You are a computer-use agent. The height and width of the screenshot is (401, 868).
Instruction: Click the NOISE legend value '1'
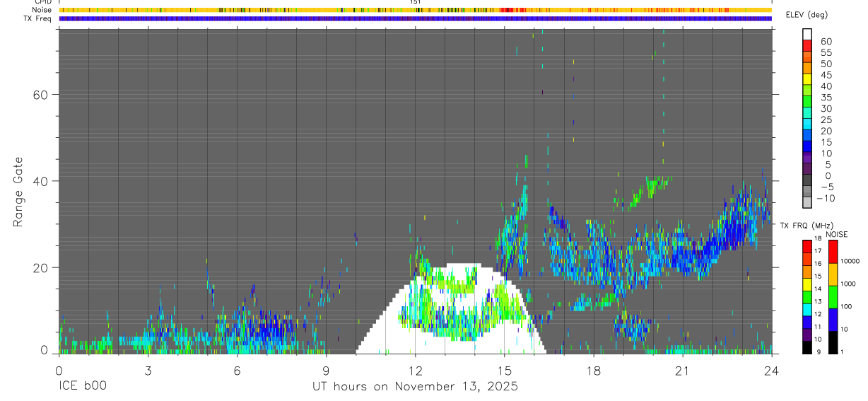click(842, 351)
